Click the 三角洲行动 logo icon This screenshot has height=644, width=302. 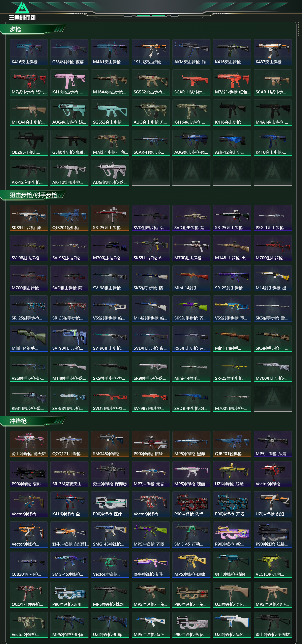(x=22, y=10)
